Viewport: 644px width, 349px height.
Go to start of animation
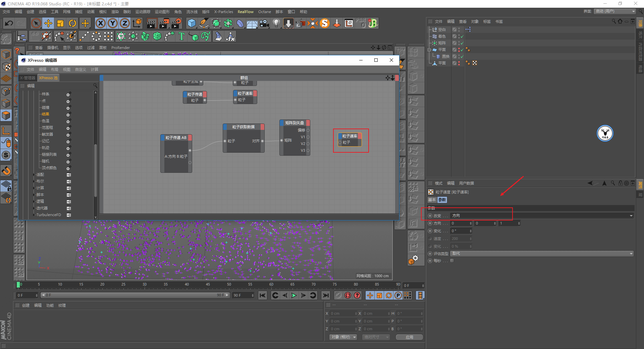click(x=263, y=295)
